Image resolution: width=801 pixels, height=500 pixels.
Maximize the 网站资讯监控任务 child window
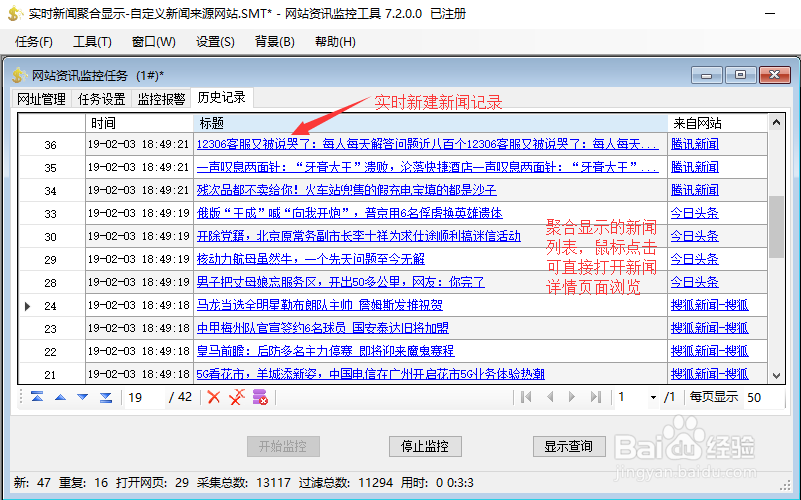pos(741,75)
